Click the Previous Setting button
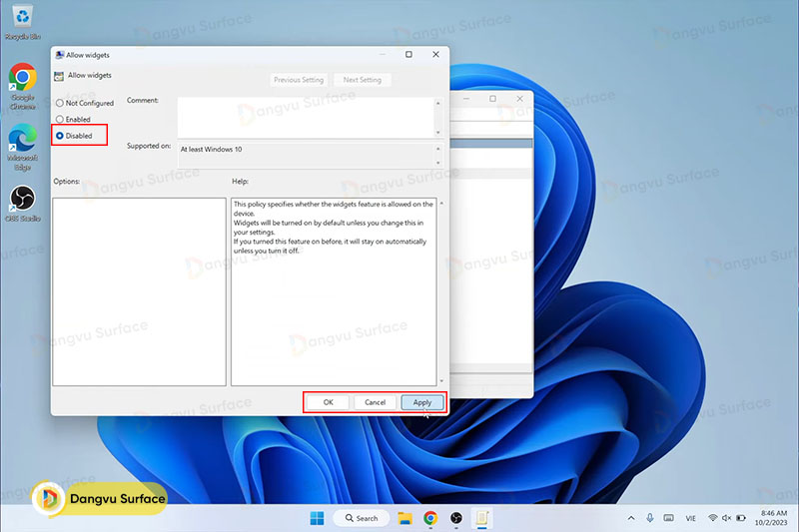Image resolution: width=799 pixels, height=532 pixels. pos(298,80)
